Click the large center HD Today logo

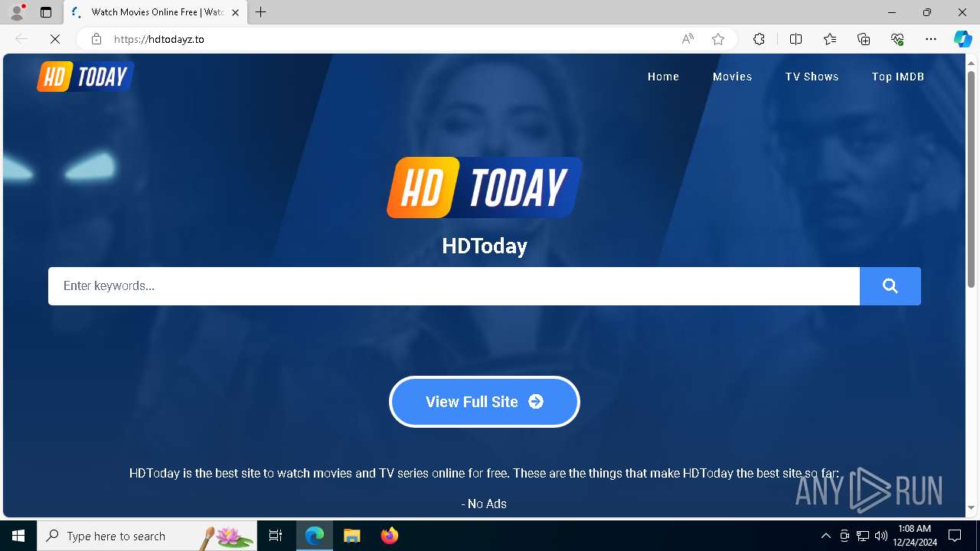click(x=484, y=187)
